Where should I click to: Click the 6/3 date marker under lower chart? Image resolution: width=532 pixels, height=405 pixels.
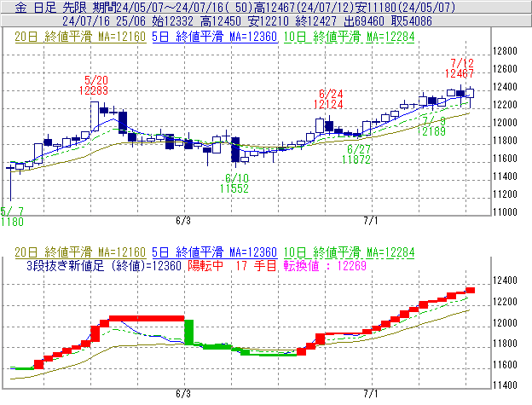pyautogui.click(x=183, y=394)
